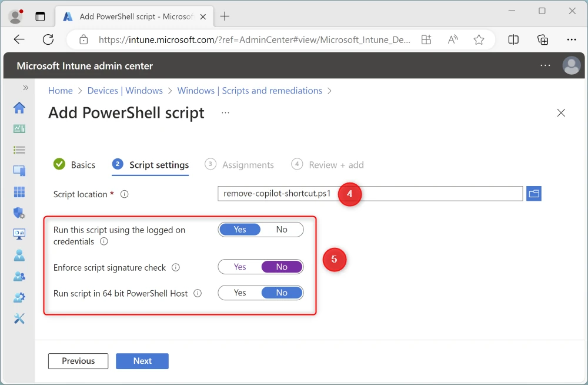Open the browser Collections icon
Image resolution: width=588 pixels, height=385 pixels.
pyautogui.click(x=542, y=39)
